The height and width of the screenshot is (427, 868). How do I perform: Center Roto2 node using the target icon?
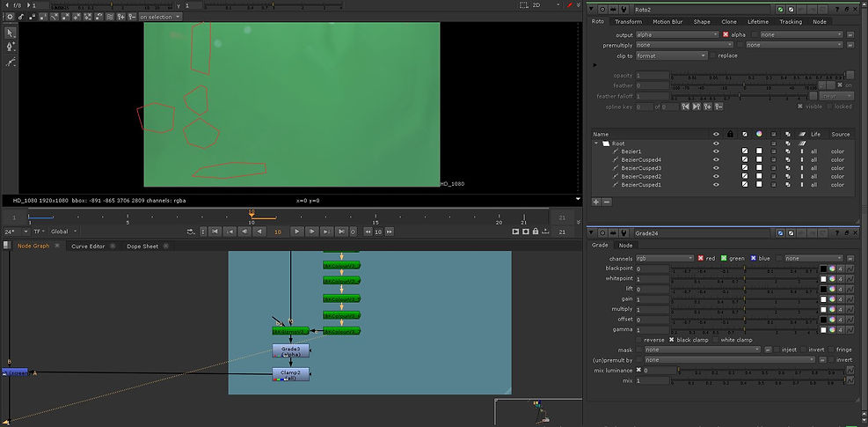(x=603, y=10)
